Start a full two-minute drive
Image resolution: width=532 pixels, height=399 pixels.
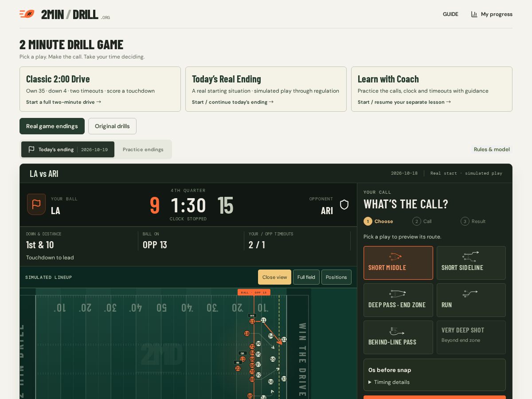(63, 102)
